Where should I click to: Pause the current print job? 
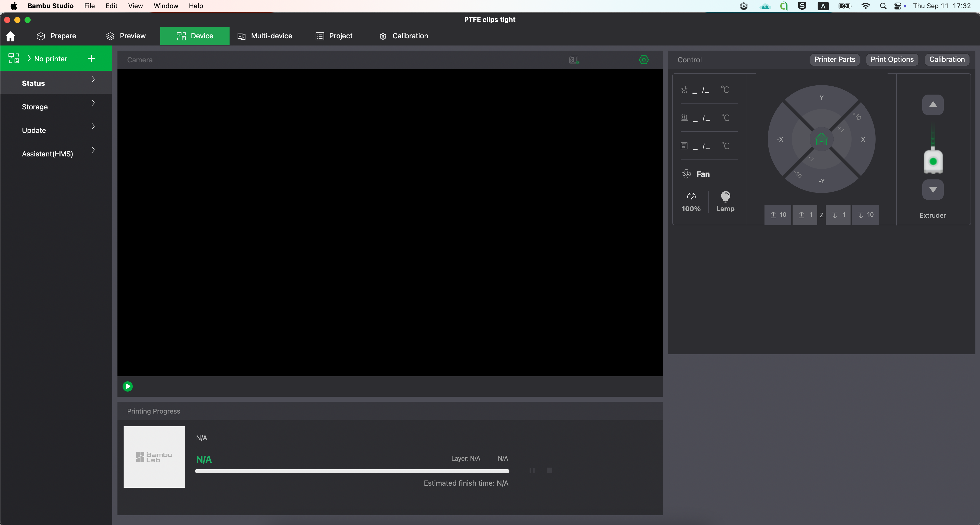[x=532, y=471]
